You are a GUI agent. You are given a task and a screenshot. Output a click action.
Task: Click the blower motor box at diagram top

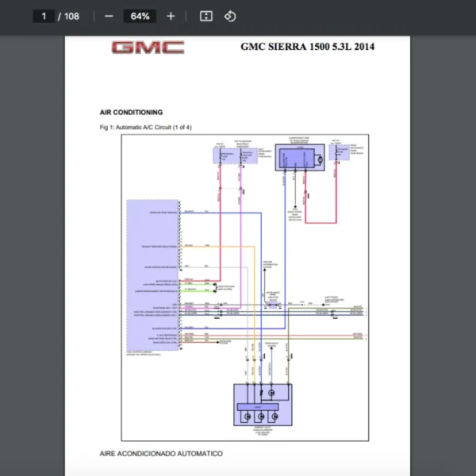coord(300,157)
